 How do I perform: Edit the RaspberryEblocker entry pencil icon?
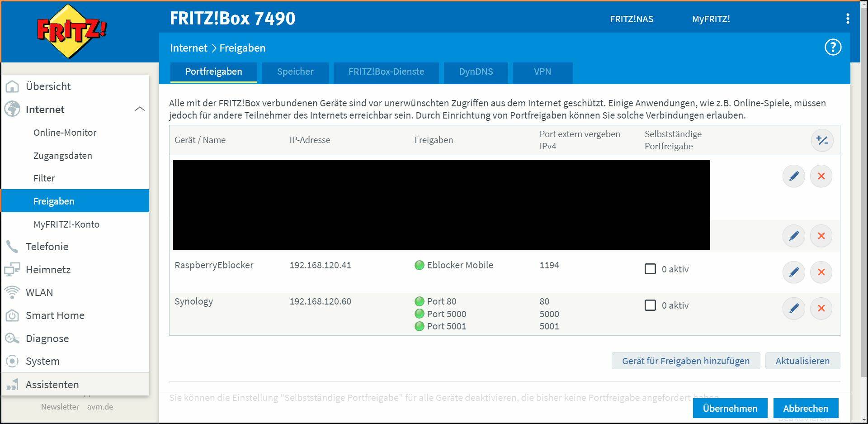tap(794, 272)
